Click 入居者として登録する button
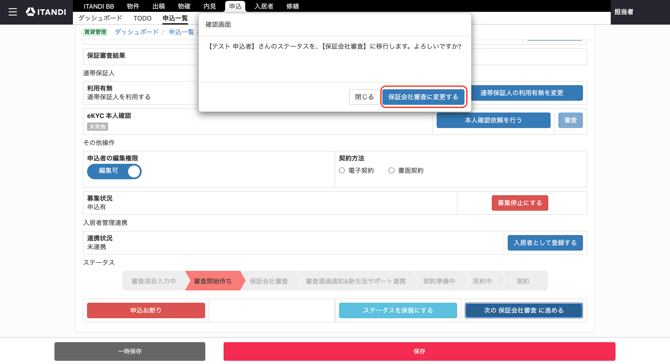670x364 pixels. pyautogui.click(x=545, y=243)
